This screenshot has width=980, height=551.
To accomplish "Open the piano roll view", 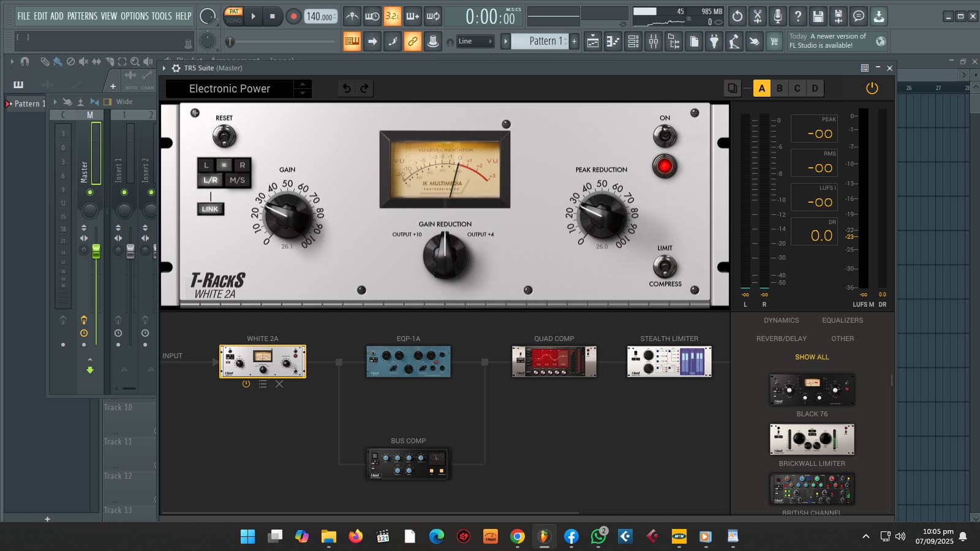I will pyautogui.click(x=613, y=41).
